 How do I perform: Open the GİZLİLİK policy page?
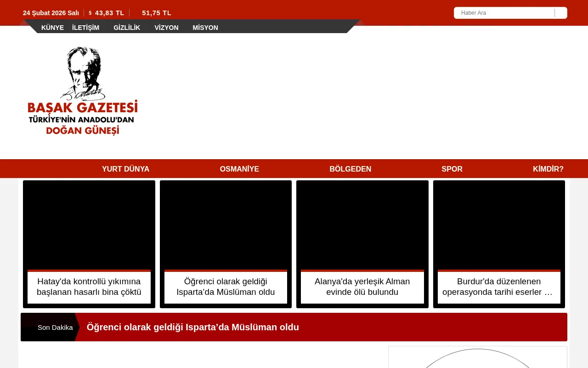coord(127,28)
